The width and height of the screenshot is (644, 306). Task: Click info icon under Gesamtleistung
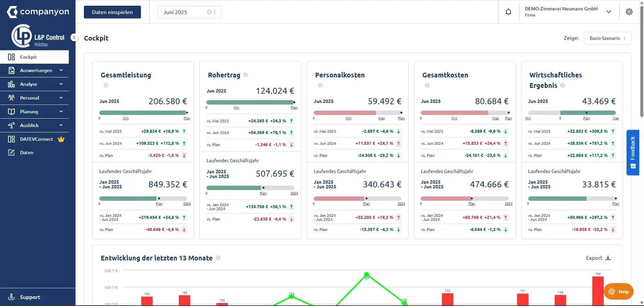click(x=106, y=85)
